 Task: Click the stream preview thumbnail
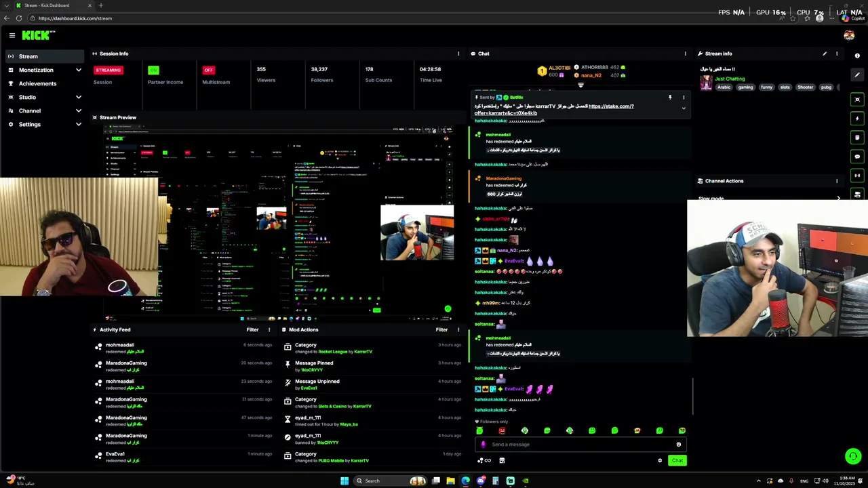point(279,224)
